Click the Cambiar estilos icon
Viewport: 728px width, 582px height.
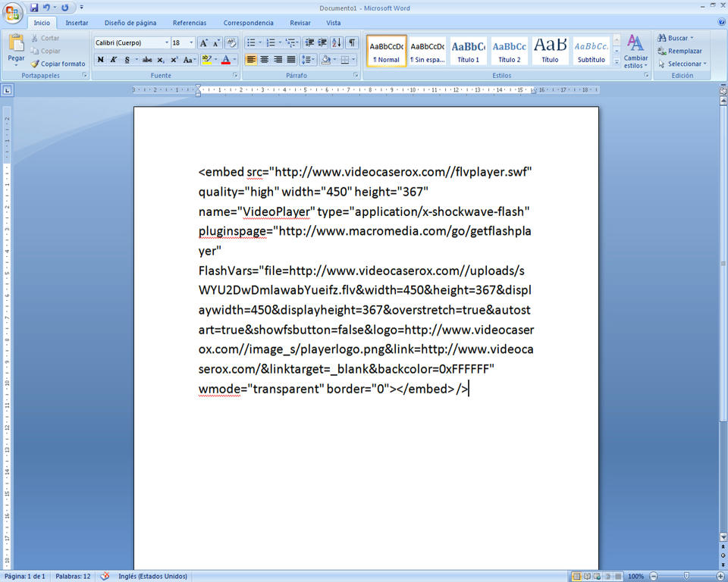point(635,51)
